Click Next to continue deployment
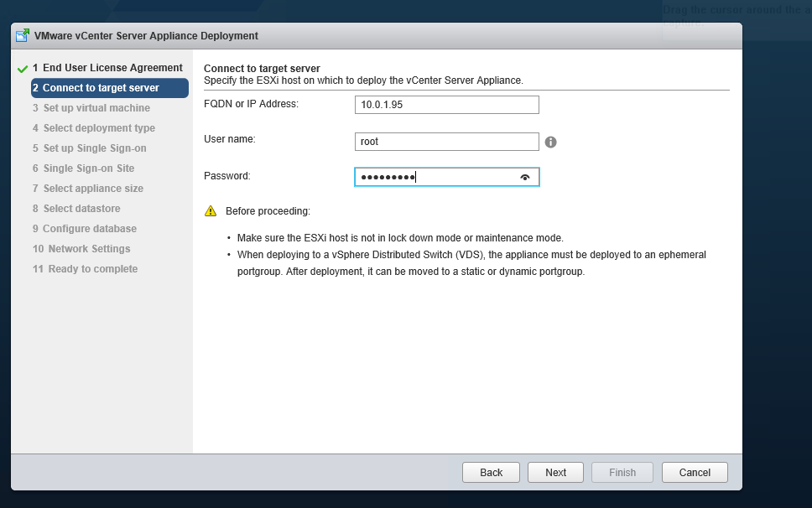 click(x=555, y=472)
